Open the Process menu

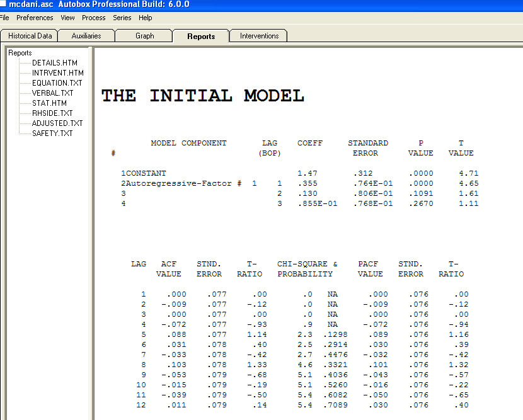(93, 18)
